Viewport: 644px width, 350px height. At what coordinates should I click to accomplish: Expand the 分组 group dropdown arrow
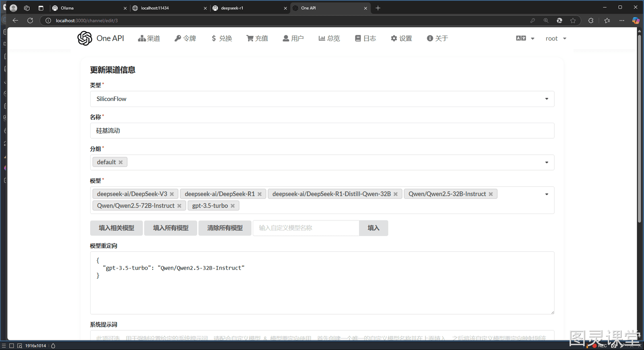tap(547, 163)
